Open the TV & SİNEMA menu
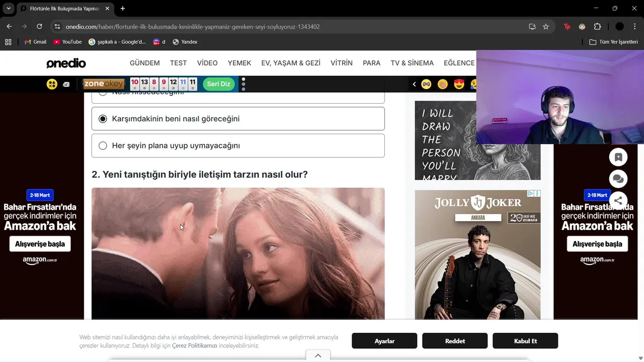The image size is (644, 362). pyautogui.click(x=412, y=63)
